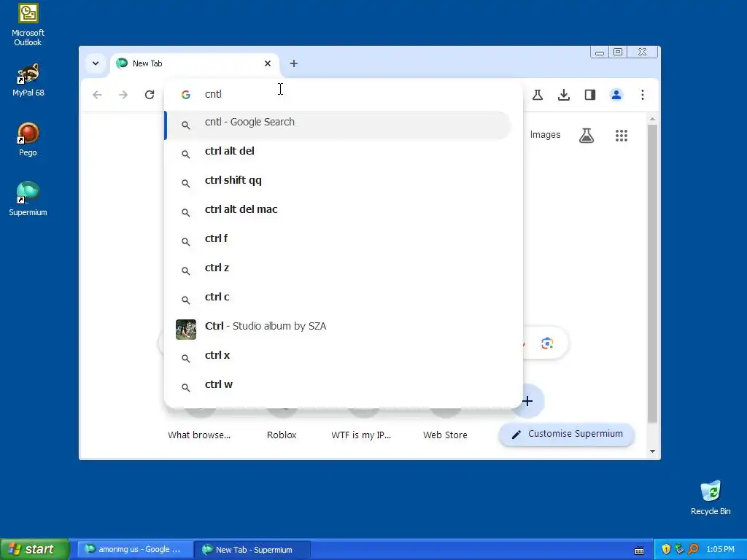Switch to 'New Tab - Supermium' taskbar button
The width and height of the screenshot is (747, 560).
252,549
